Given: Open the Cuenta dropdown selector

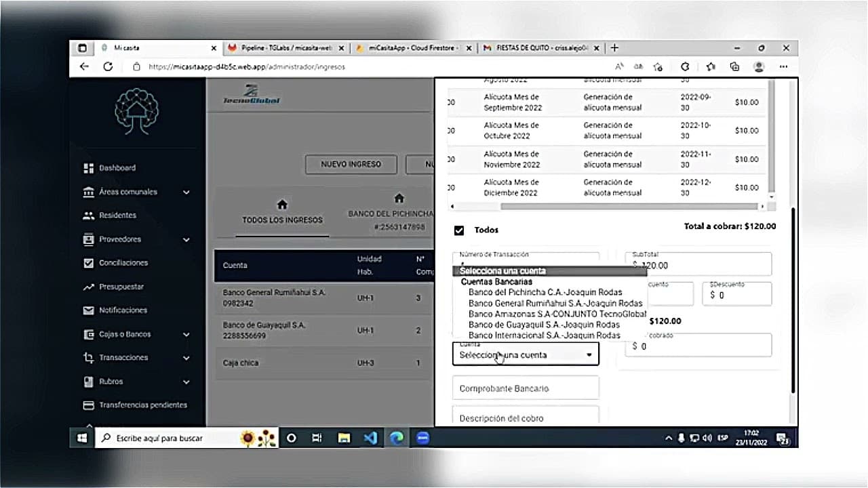Looking at the screenshot, I should [x=526, y=354].
